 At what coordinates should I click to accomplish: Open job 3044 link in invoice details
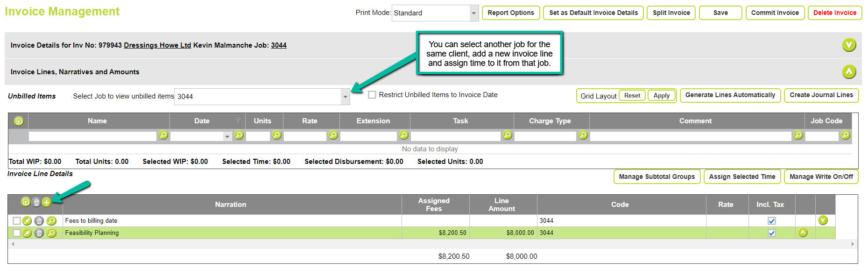coord(279,45)
